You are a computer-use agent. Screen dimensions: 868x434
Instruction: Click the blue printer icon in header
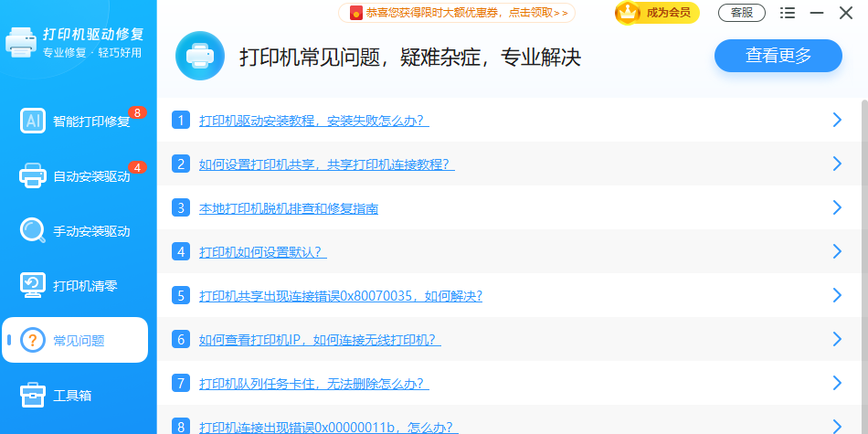[199, 56]
